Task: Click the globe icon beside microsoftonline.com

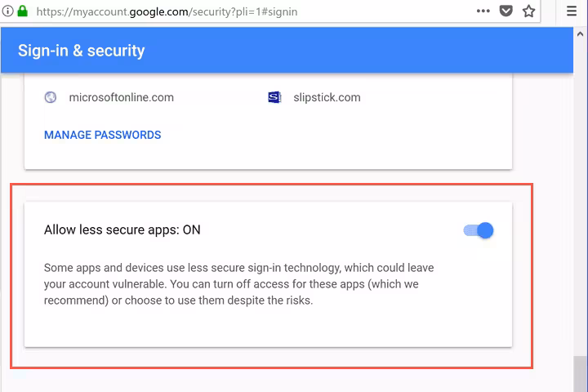Action: [51, 97]
